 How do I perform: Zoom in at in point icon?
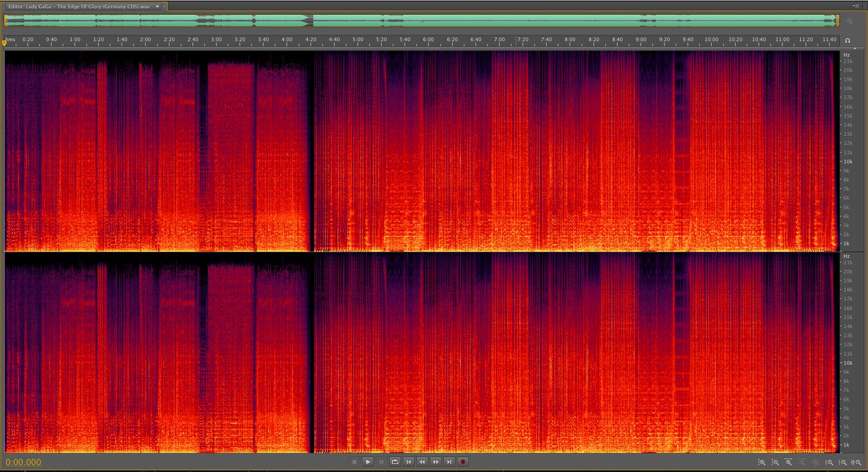(830, 463)
